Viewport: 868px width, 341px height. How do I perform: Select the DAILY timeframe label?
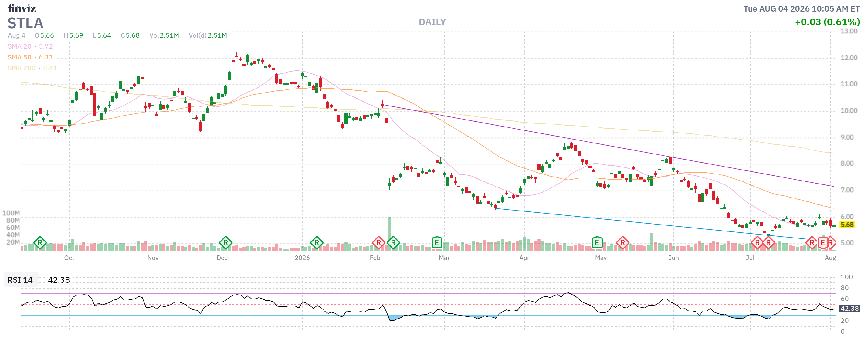432,22
